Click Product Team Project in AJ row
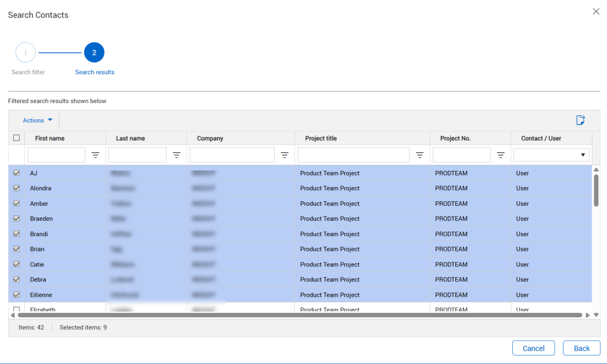Viewport: 607px width, 364px height. pos(330,173)
